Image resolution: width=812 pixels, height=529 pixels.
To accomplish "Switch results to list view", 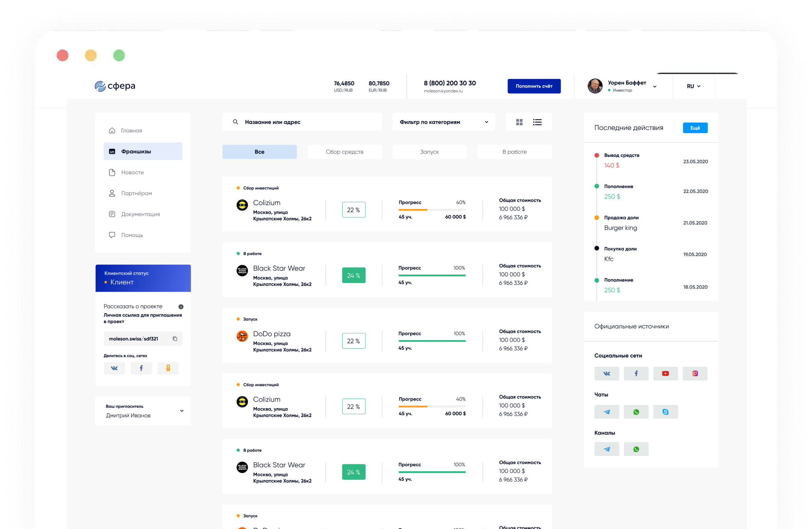I will [x=537, y=122].
